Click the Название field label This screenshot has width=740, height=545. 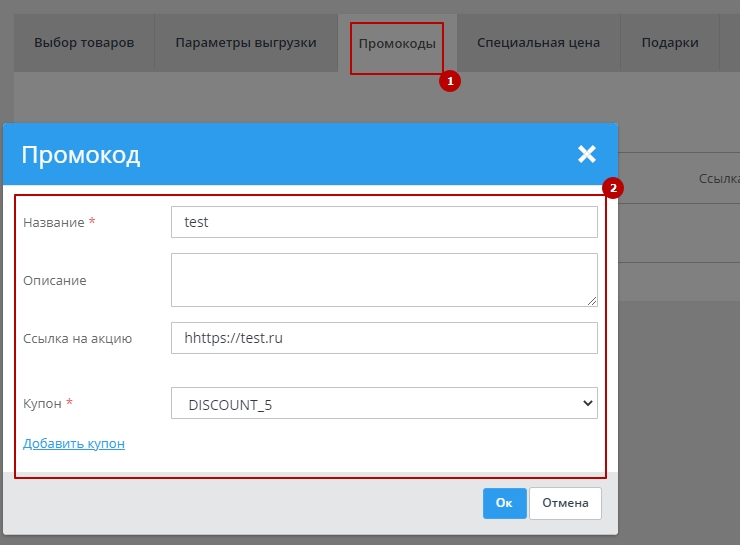(54, 222)
